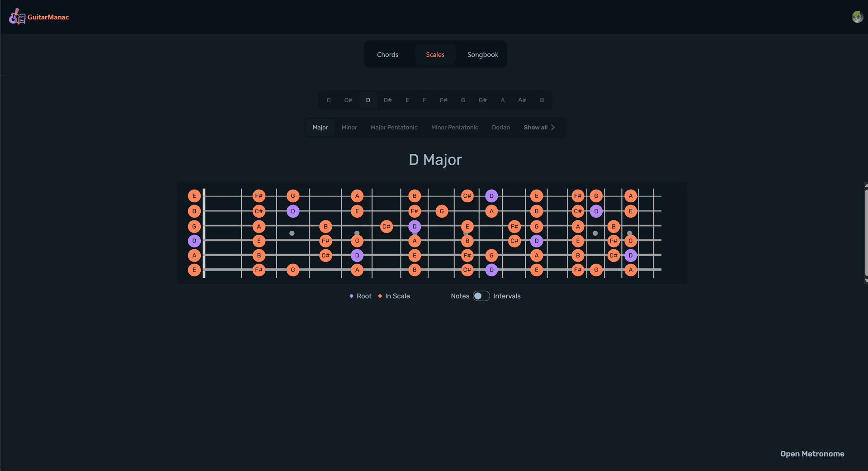Switch to the Chords tab
Screen dimensions: 868x471
tap(387, 54)
